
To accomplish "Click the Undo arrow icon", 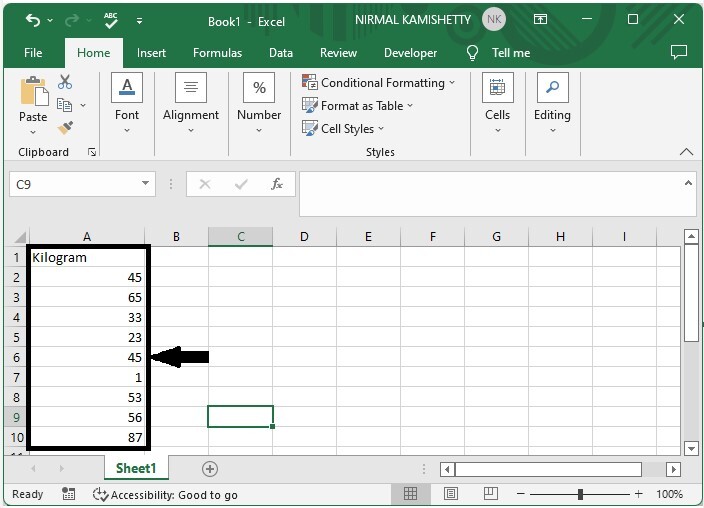I will click(33, 20).
